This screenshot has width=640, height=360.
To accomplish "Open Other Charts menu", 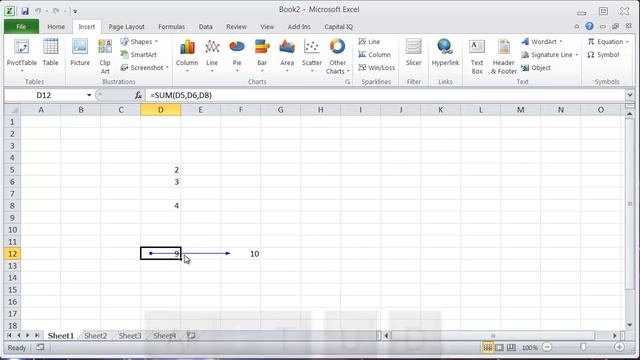I will [x=337, y=56].
